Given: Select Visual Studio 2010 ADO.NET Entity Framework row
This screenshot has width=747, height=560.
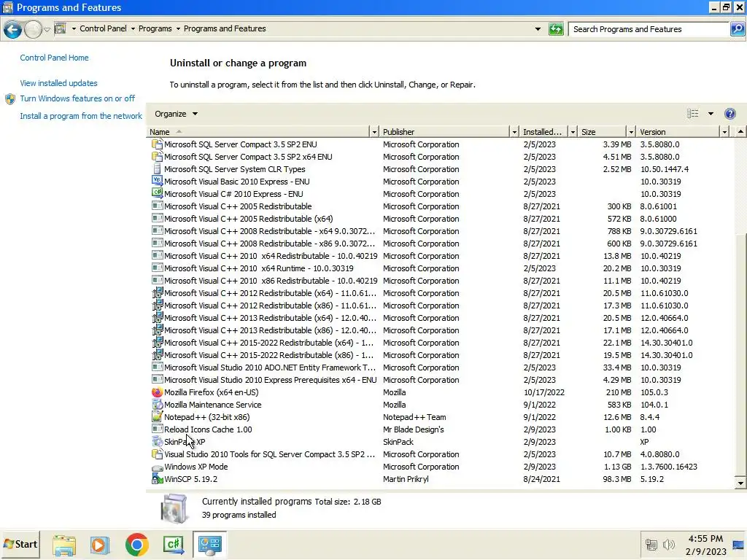Looking at the screenshot, I should pos(441,367).
